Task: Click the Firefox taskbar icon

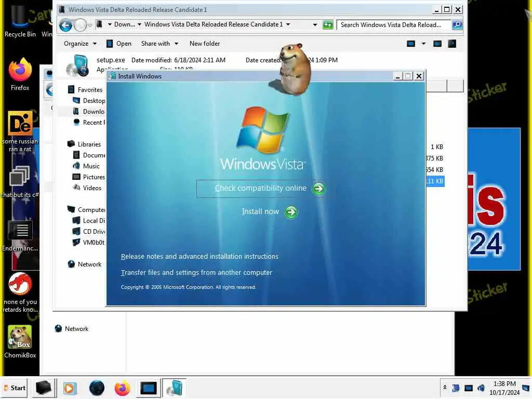Action: pyautogui.click(x=123, y=388)
